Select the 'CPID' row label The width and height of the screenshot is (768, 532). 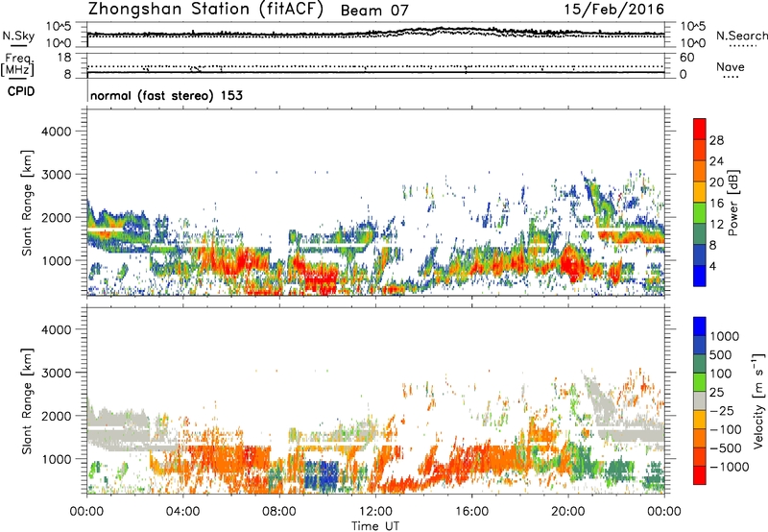pyautogui.click(x=21, y=91)
